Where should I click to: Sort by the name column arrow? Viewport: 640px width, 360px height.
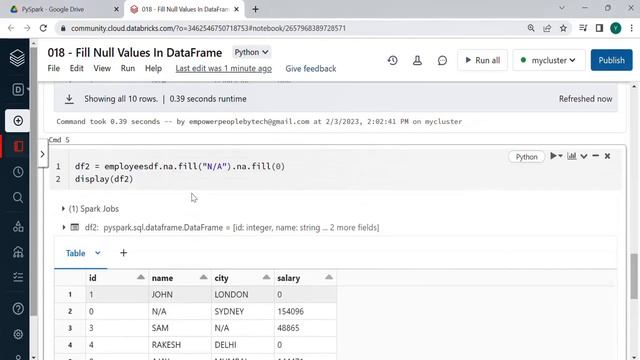(203, 278)
